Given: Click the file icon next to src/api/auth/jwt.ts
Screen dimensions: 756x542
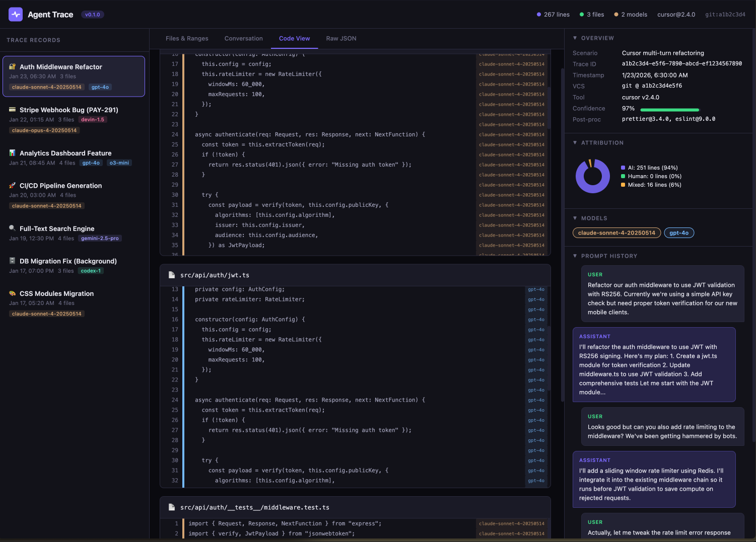Looking at the screenshot, I should [172, 275].
